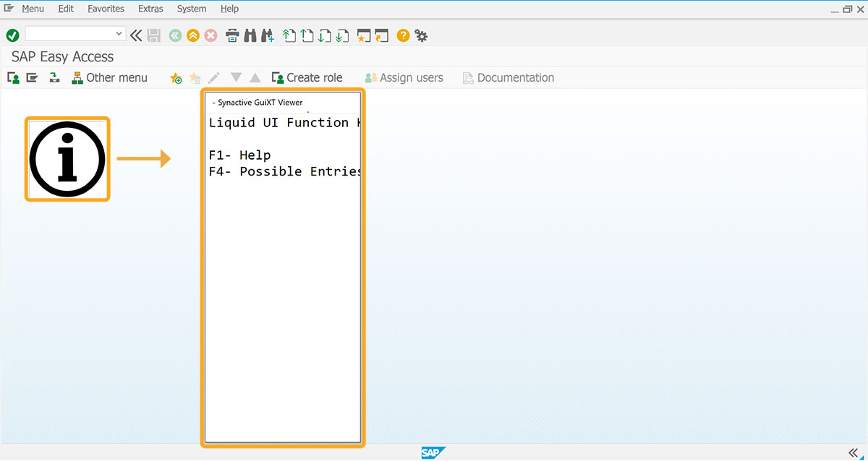Open the Extras menu
Viewport: 868px width, 461px height.
150,9
